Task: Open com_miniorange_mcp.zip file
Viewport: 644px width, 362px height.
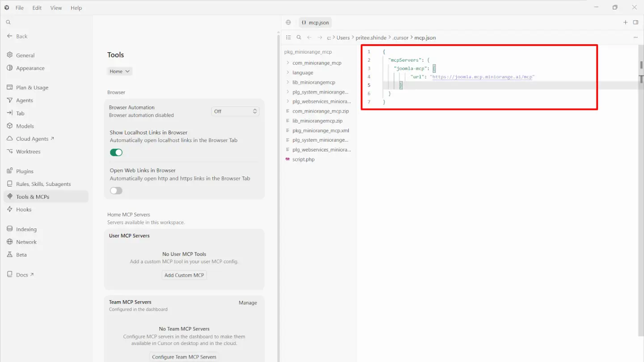Action: [x=321, y=111]
